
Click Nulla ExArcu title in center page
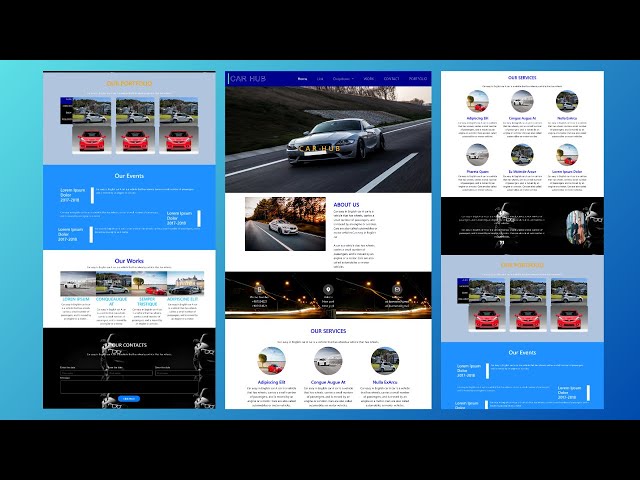click(385, 382)
